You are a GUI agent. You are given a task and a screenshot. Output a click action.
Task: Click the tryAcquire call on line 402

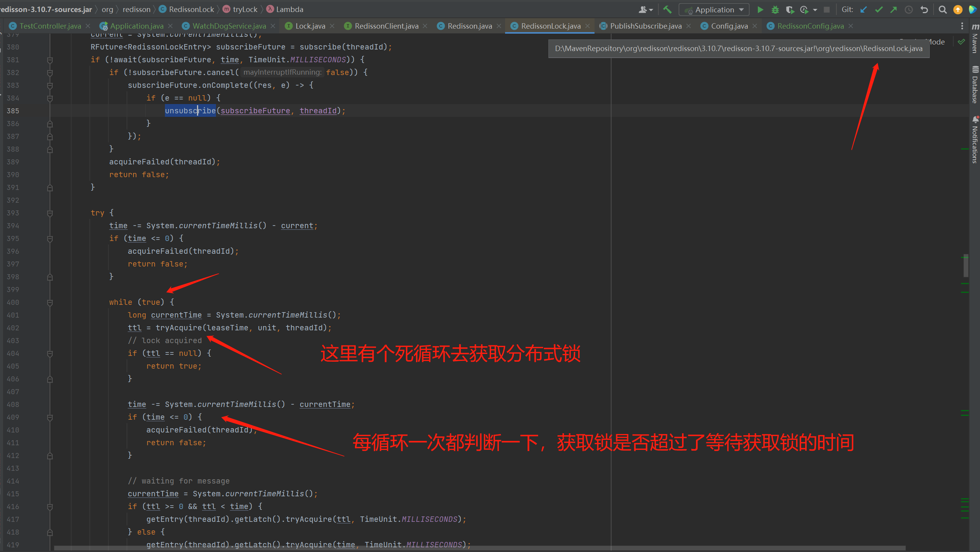(179, 328)
